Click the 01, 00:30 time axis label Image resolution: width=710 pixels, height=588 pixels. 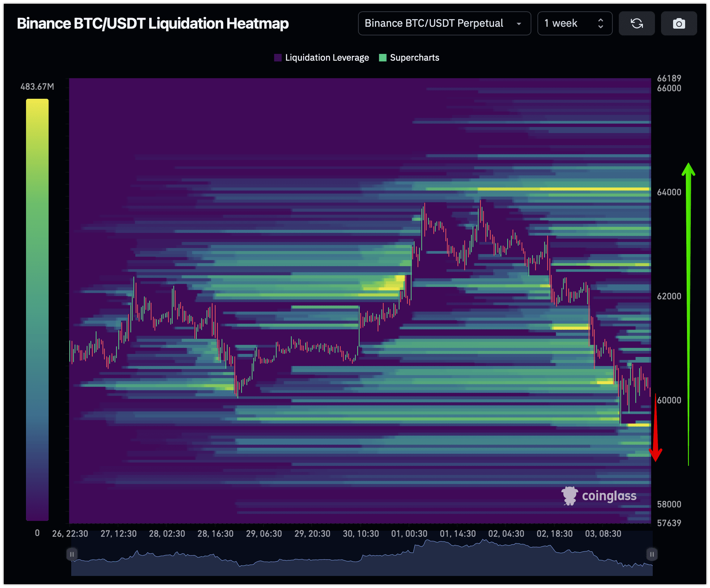click(x=409, y=534)
